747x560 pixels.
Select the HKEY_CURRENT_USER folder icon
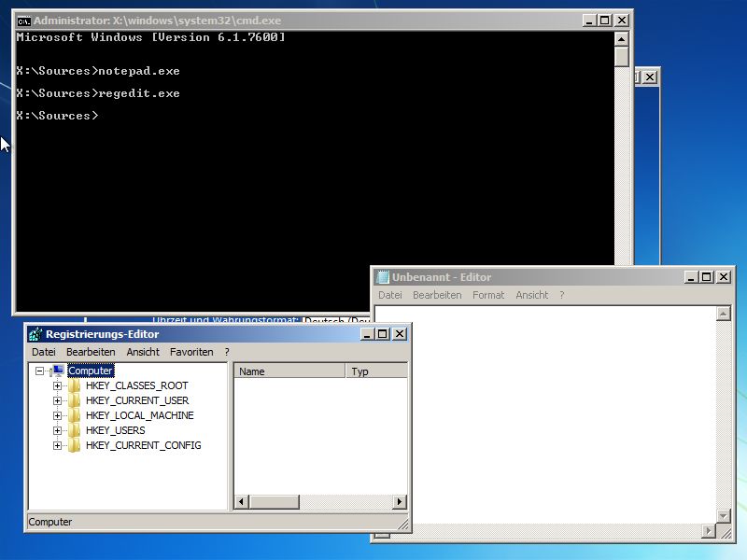(x=73, y=399)
